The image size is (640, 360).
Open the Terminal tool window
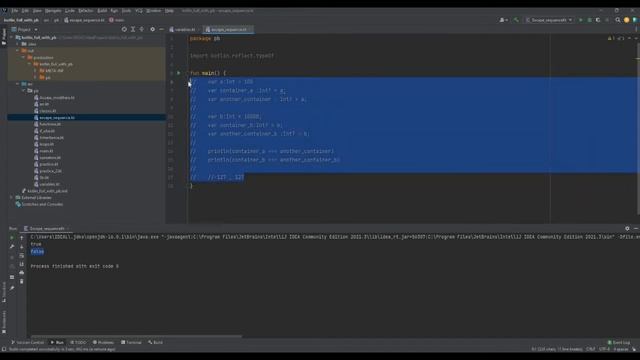(131, 342)
